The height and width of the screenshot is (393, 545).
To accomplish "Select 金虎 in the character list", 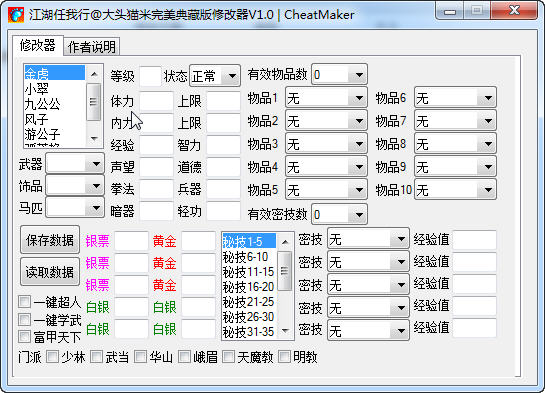I will pos(55,73).
